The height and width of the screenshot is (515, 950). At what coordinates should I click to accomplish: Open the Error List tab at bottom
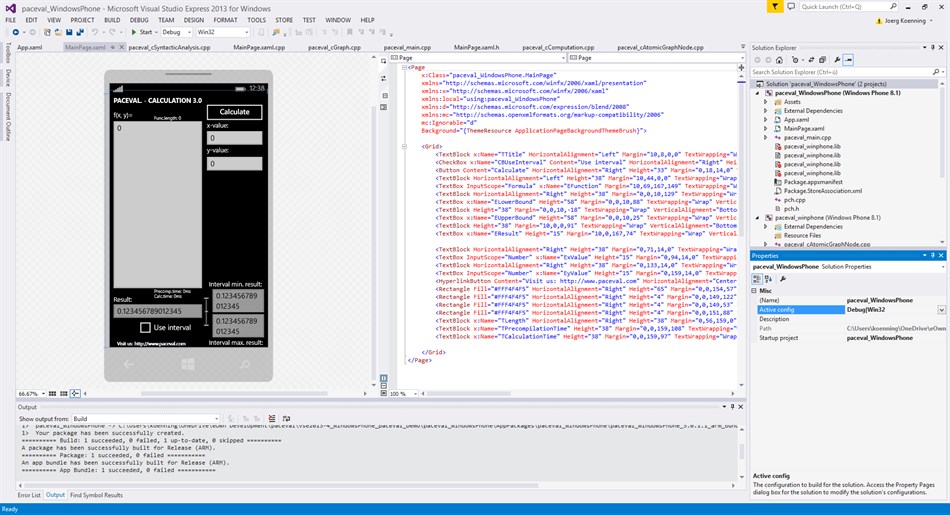click(x=29, y=495)
